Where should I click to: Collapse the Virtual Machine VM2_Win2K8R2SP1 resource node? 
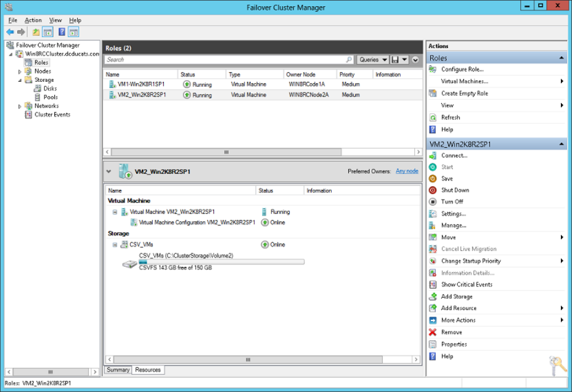[114, 212]
